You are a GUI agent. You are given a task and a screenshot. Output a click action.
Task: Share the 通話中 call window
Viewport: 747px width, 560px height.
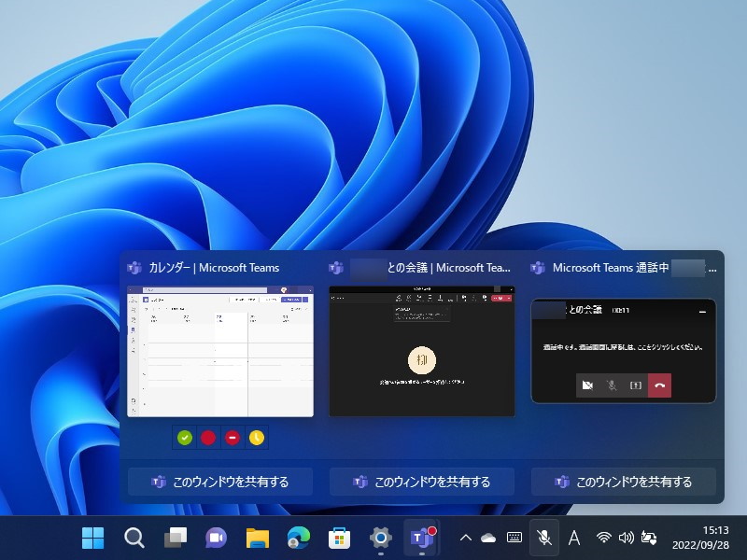click(624, 482)
